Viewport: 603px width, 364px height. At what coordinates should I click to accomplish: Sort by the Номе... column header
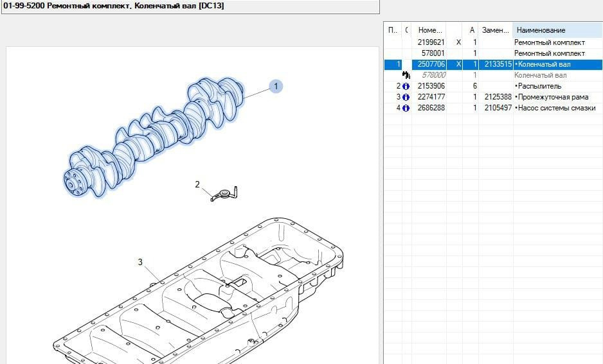click(x=429, y=30)
